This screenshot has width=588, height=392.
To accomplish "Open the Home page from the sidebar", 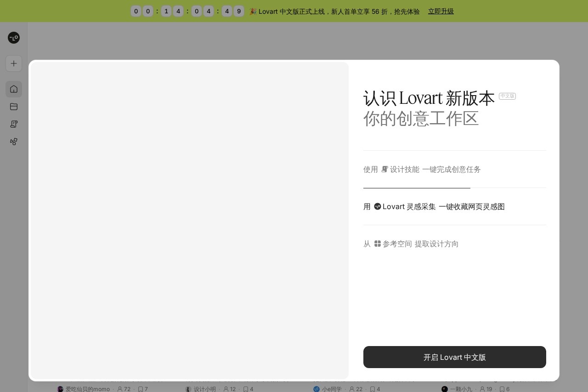I will [x=14, y=89].
